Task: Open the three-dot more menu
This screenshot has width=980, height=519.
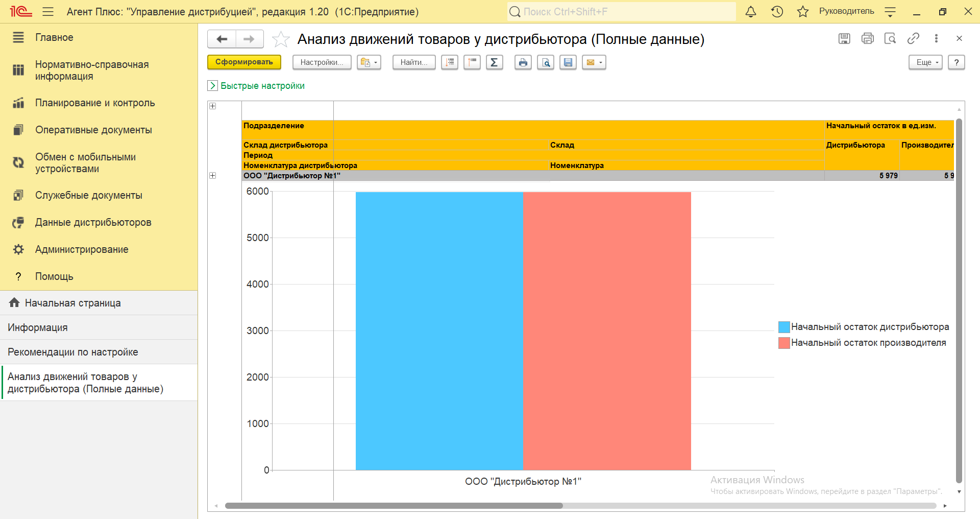Action: 936,38
